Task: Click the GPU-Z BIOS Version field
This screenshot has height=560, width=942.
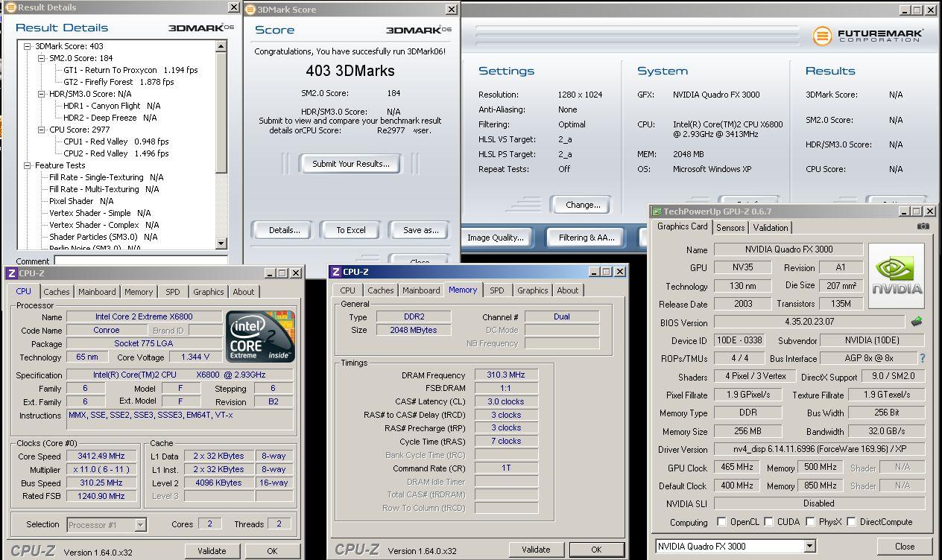Action: point(809,322)
